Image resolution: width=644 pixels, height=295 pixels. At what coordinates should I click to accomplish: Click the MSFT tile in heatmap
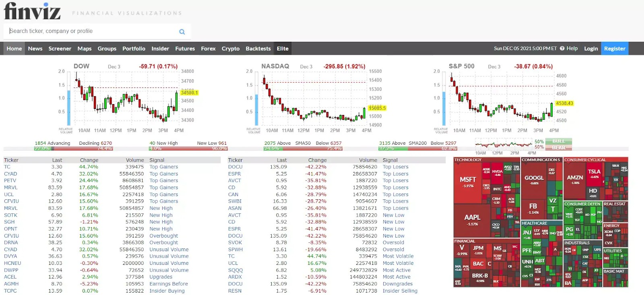coord(468,183)
